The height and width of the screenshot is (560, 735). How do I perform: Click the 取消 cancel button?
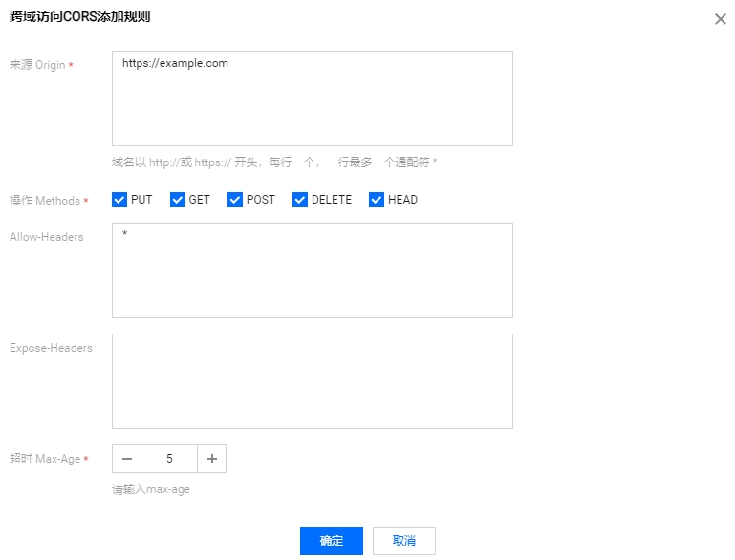click(x=403, y=541)
